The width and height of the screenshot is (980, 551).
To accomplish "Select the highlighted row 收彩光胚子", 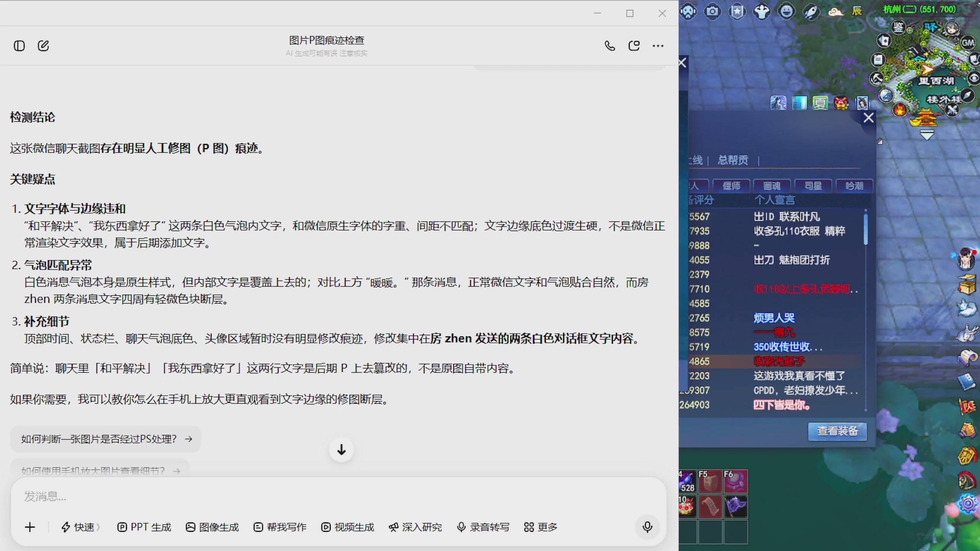I will pyautogui.click(x=775, y=361).
